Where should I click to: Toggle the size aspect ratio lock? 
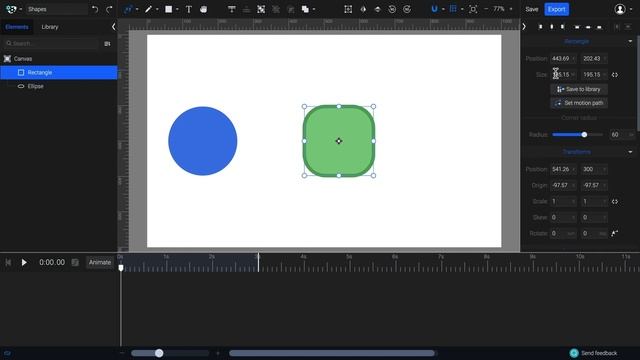(615, 75)
